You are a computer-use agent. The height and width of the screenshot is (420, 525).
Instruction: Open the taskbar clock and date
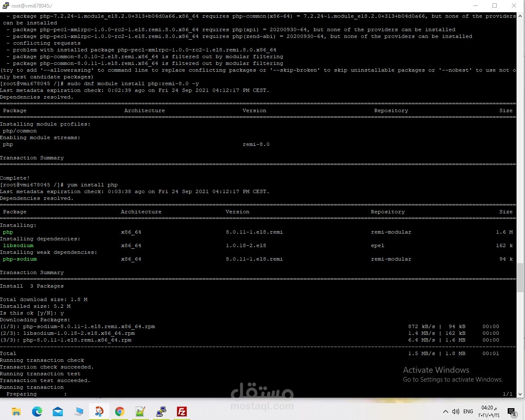coord(489,412)
